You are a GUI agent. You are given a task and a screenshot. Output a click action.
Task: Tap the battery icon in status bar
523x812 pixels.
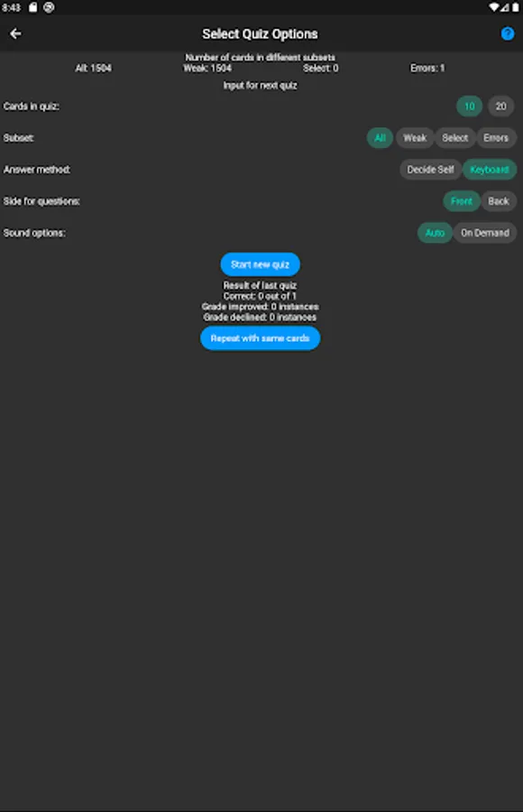tap(515, 7)
